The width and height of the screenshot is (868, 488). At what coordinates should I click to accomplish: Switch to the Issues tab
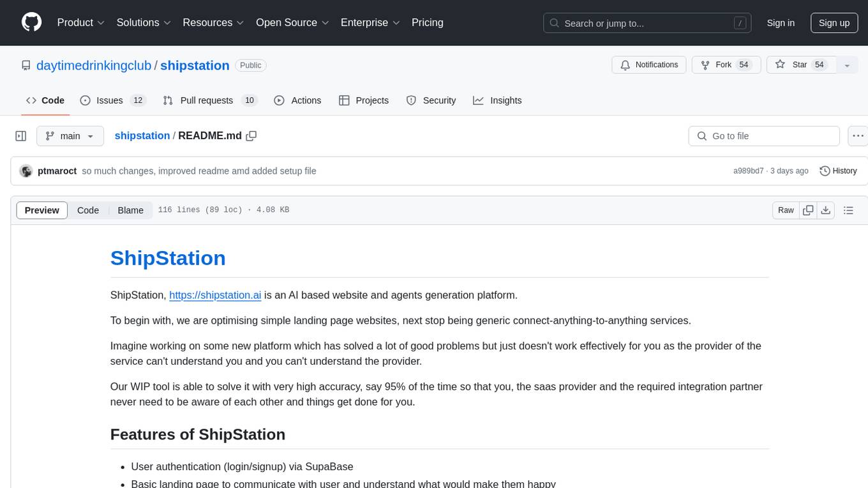coord(113,100)
